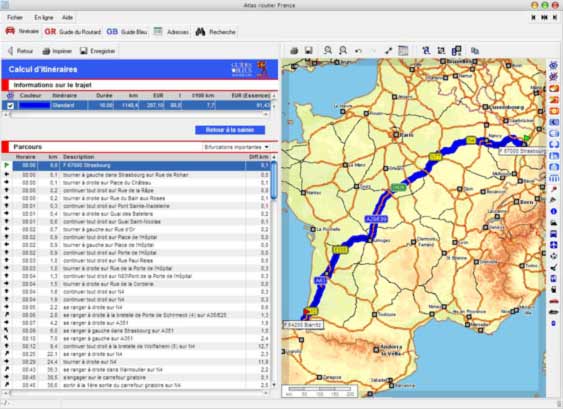Click the Enregistrer button
Screen dimensions: 563x409
tap(98, 51)
